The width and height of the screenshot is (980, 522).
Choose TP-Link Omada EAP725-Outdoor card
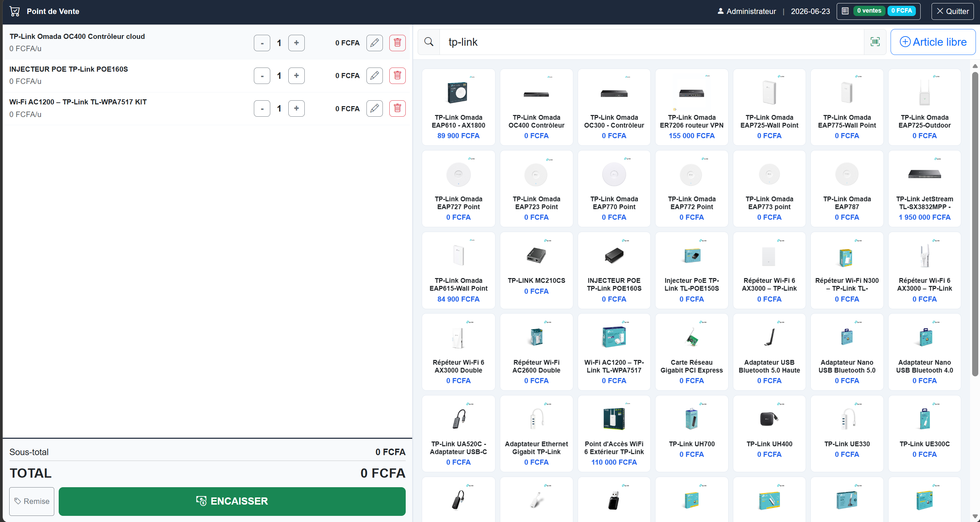click(x=924, y=107)
